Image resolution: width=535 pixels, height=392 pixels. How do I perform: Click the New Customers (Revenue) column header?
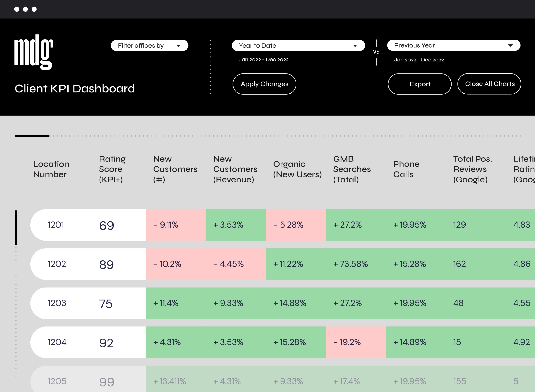click(235, 169)
